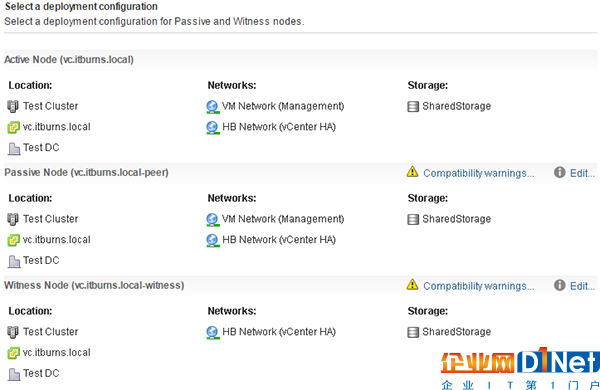Select Passive Node HB Network (vCenter HA)
600x390 pixels.
[x=279, y=240]
